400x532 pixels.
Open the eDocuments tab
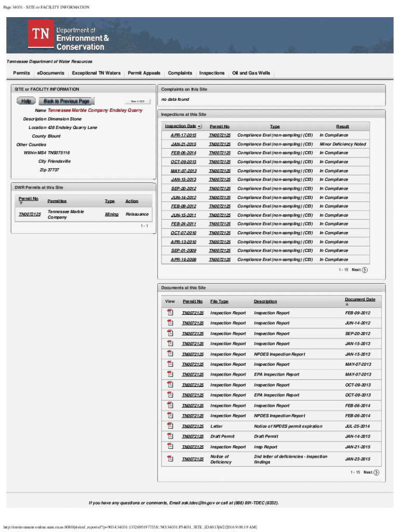click(x=50, y=73)
